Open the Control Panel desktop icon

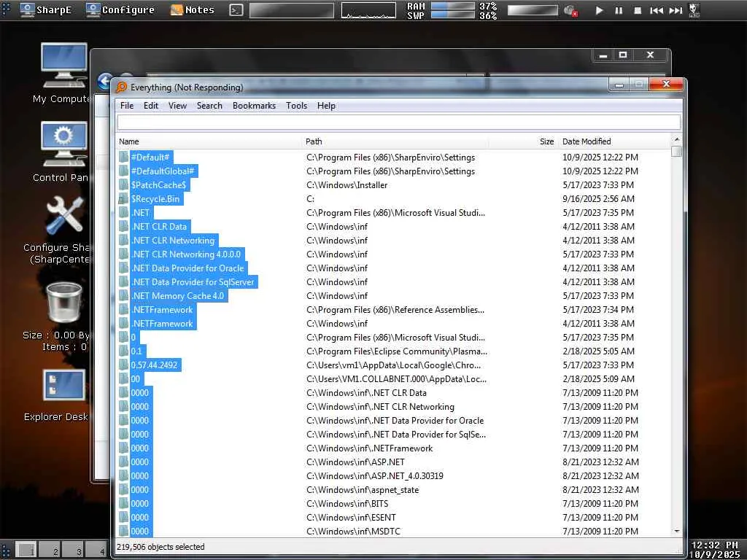pyautogui.click(x=64, y=144)
